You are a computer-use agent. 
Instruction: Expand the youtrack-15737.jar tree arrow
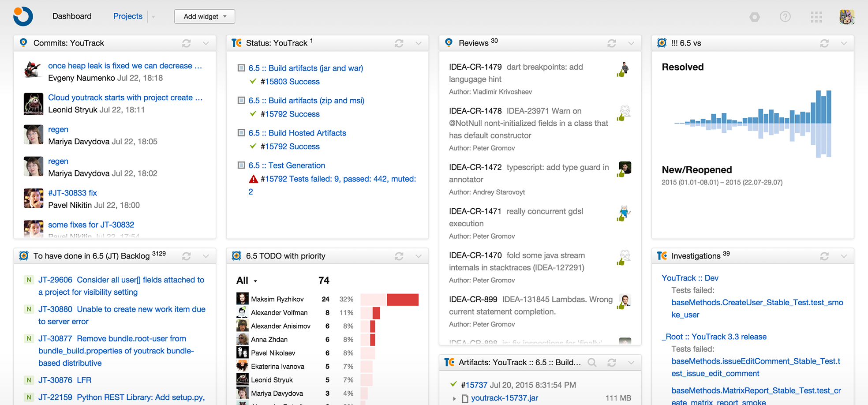[454, 398]
